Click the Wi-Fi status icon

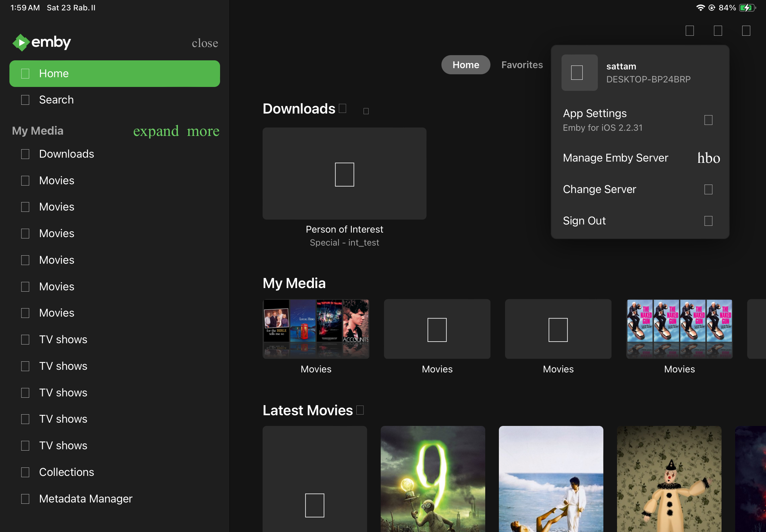click(700, 8)
